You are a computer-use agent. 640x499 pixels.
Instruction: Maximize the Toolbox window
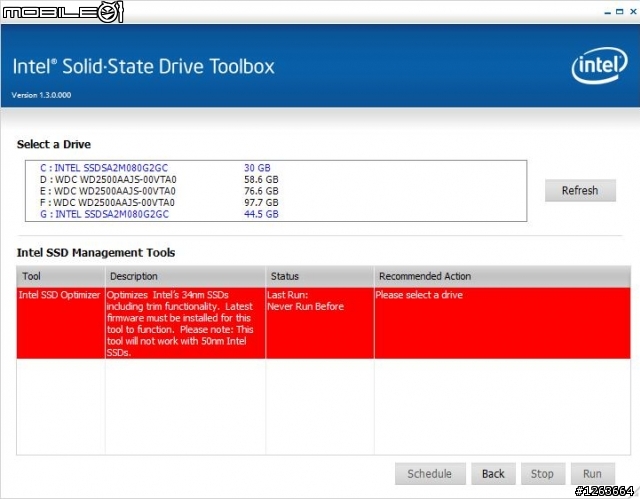click(620, 12)
